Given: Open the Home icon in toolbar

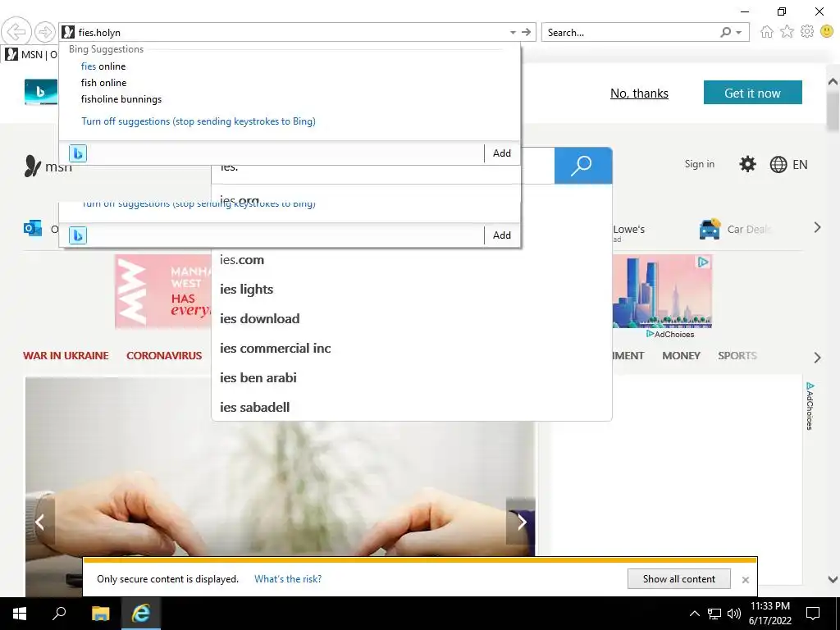Looking at the screenshot, I should tap(767, 32).
